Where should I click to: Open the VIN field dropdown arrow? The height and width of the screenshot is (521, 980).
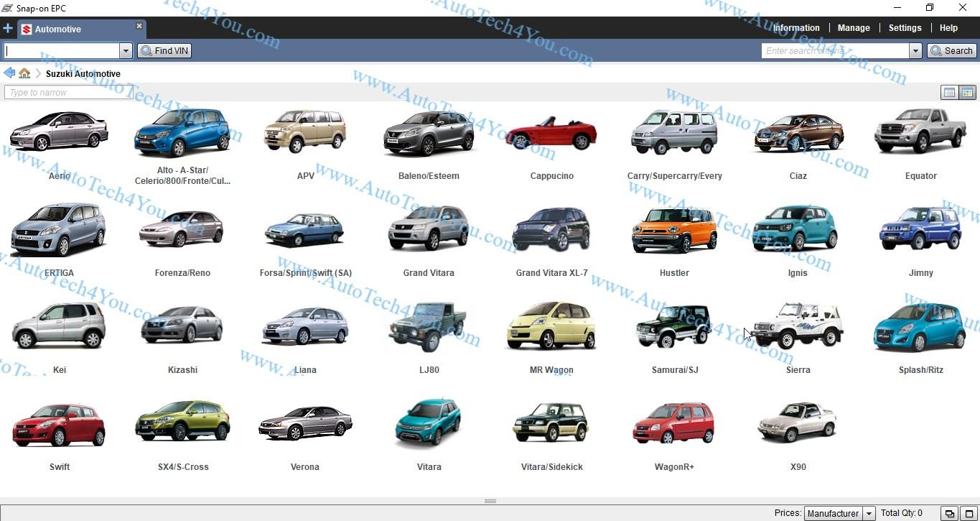[x=126, y=50]
